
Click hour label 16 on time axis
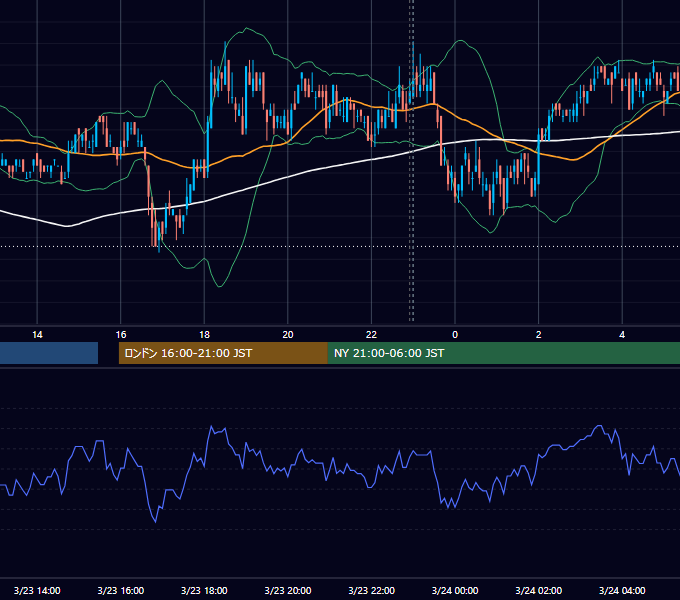point(121,335)
